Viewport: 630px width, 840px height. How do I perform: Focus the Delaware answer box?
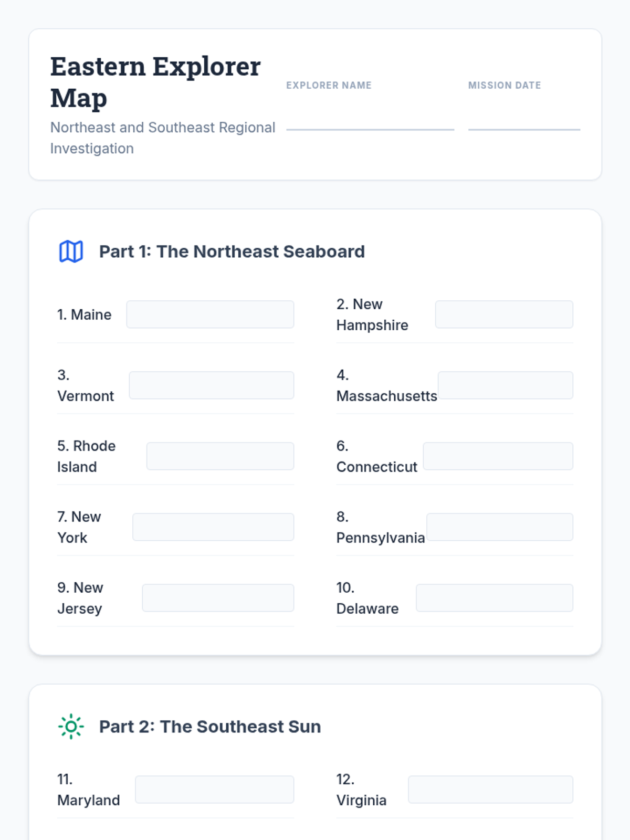pos(495,598)
